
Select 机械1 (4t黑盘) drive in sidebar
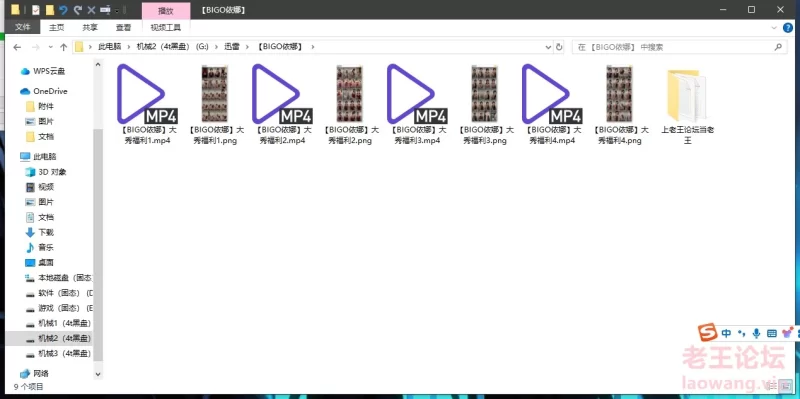pyautogui.click(x=59, y=323)
